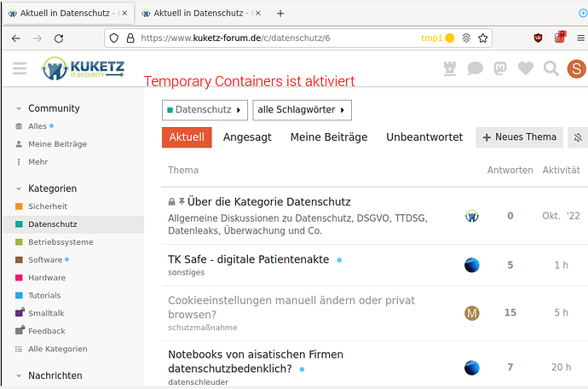Click the Mastodon icon in header

point(500,68)
